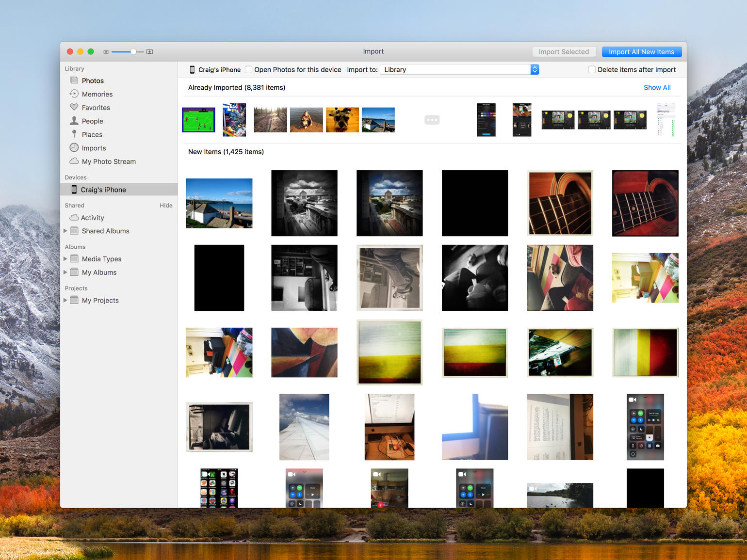This screenshot has width=747, height=560.
Task: Select the abstract triangles painting thumbnail
Action: click(304, 352)
